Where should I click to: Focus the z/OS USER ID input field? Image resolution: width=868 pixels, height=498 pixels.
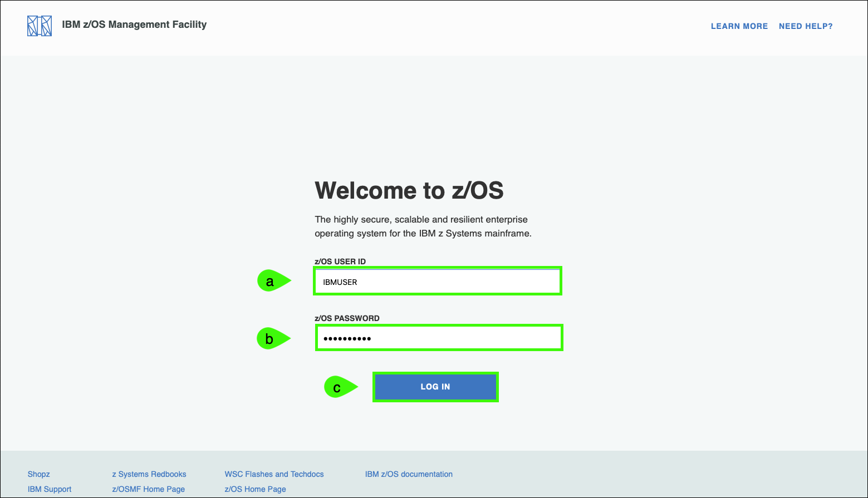pyautogui.click(x=438, y=282)
